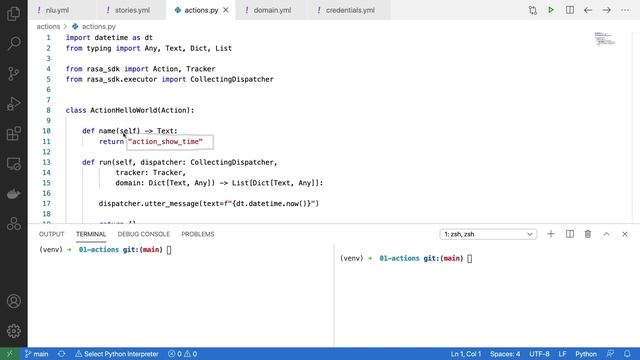Open notifications bell in status bar
Image resolution: width=640 pixels, height=360 pixels.
click(627, 354)
